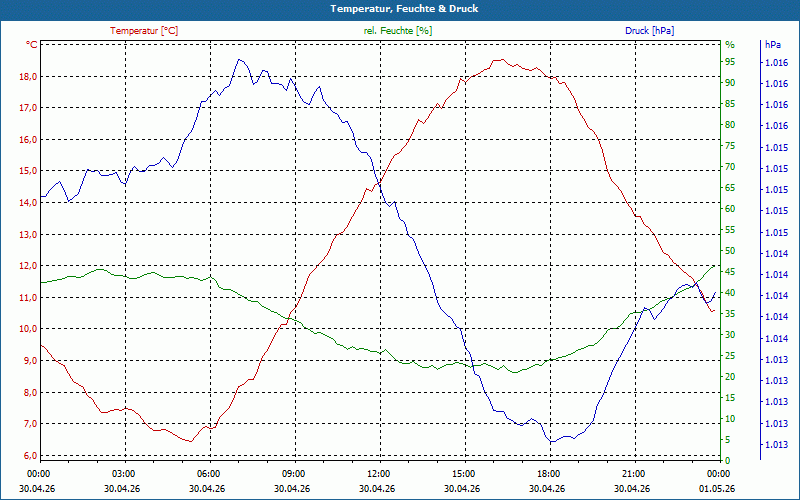Click the "80" humidity axis value
Screen dimensions: 800x500
[x=730, y=124]
